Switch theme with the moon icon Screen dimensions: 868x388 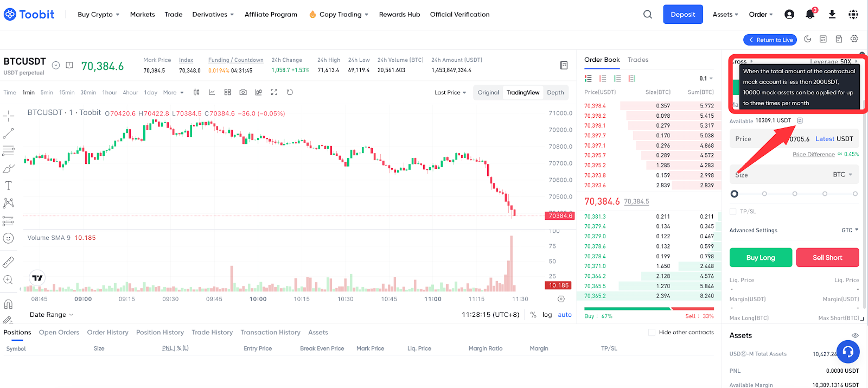pyautogui.click(x=808, y=39)
